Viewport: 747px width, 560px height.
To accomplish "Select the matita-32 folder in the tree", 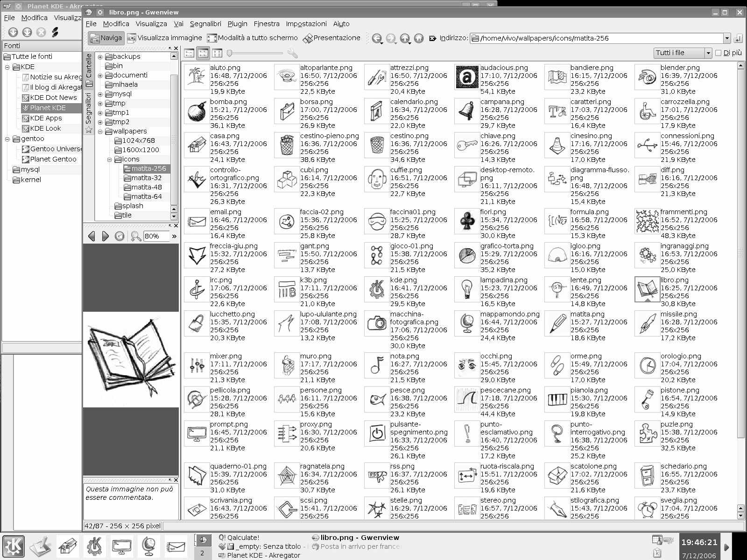I will click(143, 178).
